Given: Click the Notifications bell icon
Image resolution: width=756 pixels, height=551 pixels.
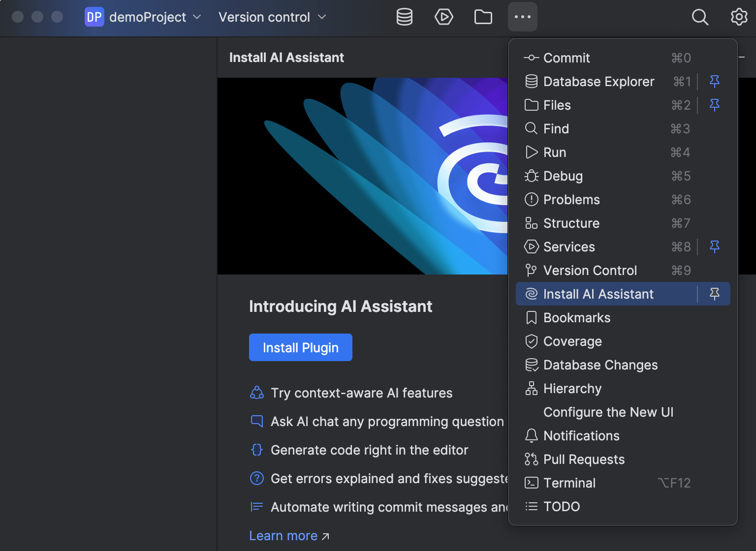Looking at the screenshot, I should [532, 435].
